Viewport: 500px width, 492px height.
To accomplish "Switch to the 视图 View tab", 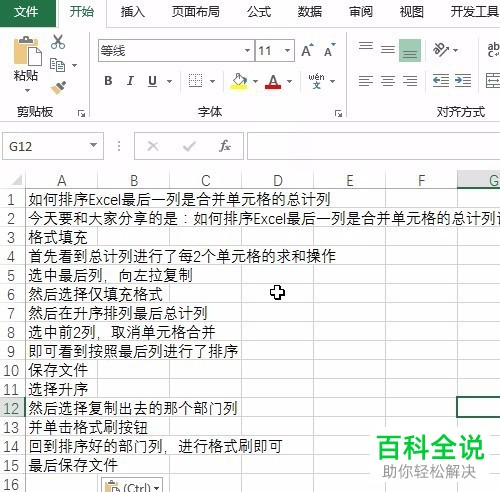I will coord(412,12).
